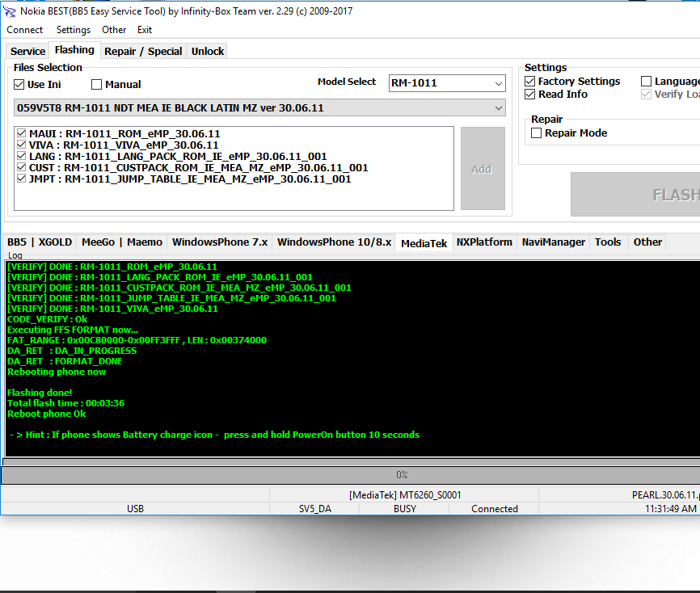Click the 'CODE_VERIFY : Ok' log line

tap(48, 319)
